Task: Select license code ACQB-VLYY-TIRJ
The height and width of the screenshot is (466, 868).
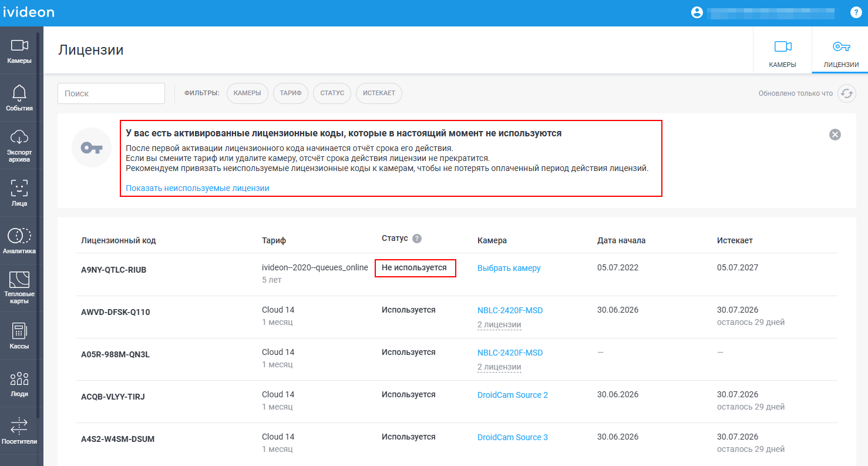Action: pos(113,397)
